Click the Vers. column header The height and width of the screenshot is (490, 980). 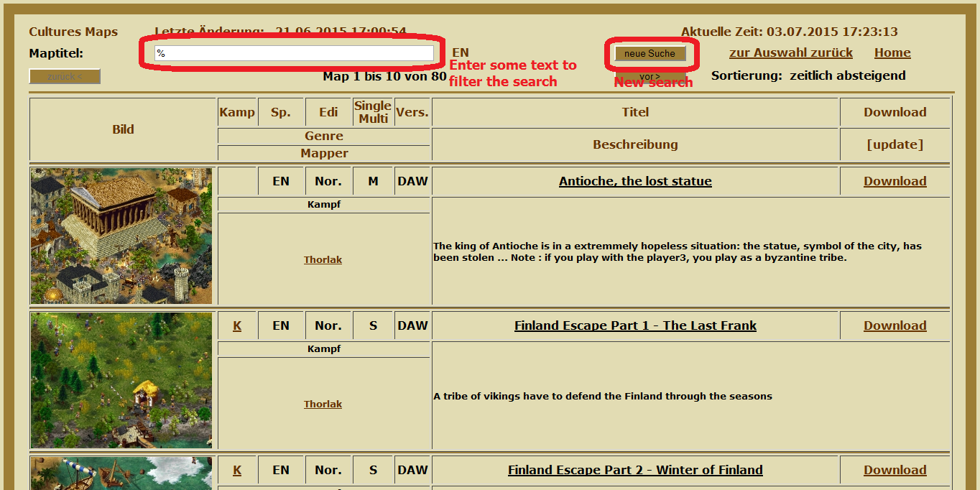412,112
